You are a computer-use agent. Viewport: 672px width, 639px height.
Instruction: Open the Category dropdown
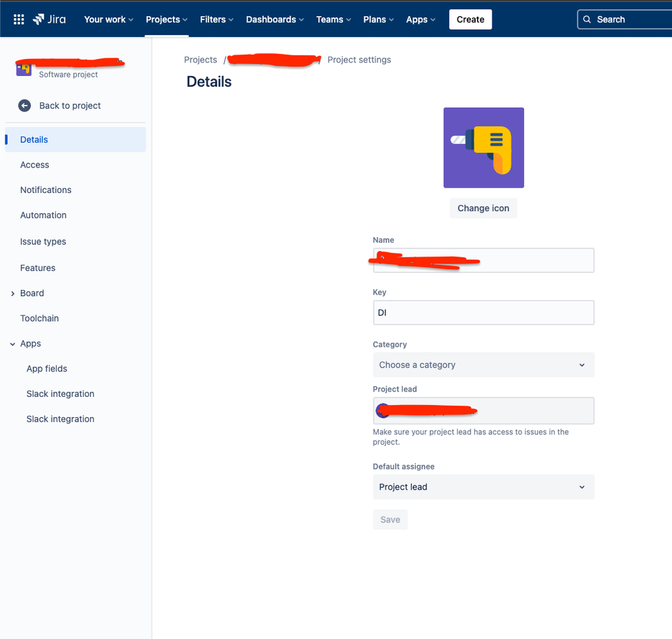(483, 365)
